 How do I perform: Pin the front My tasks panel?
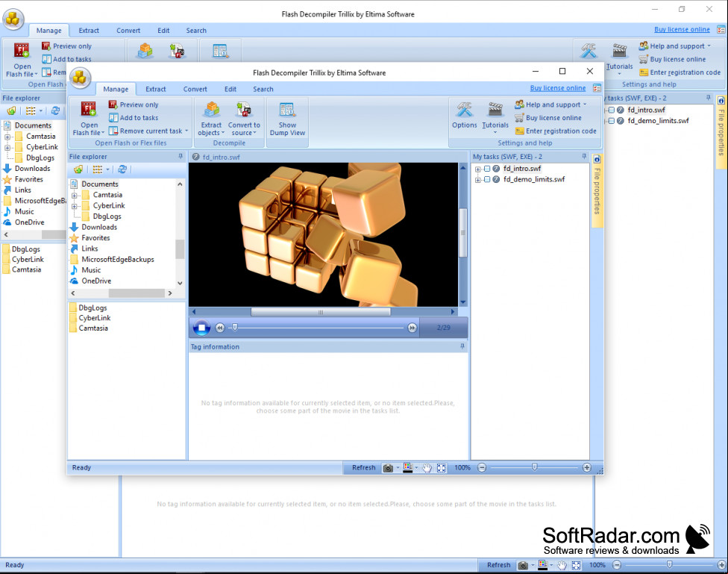[584, 157]
